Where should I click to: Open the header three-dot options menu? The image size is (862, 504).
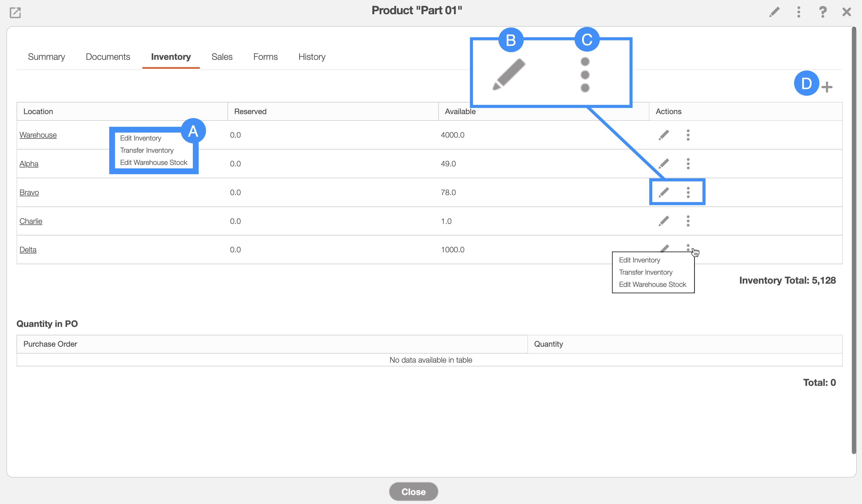[x=798, y=12]
